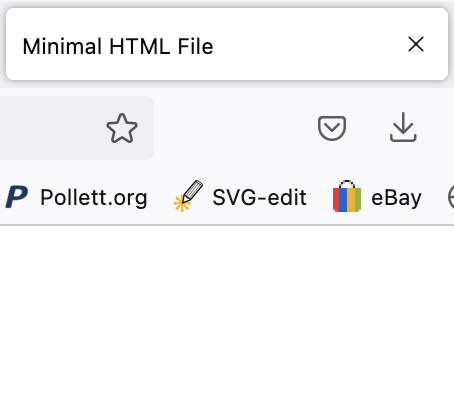The height and width of the screenshot is (400, 454).
Task: Save the page to Pocket
Action: [332, 128]
